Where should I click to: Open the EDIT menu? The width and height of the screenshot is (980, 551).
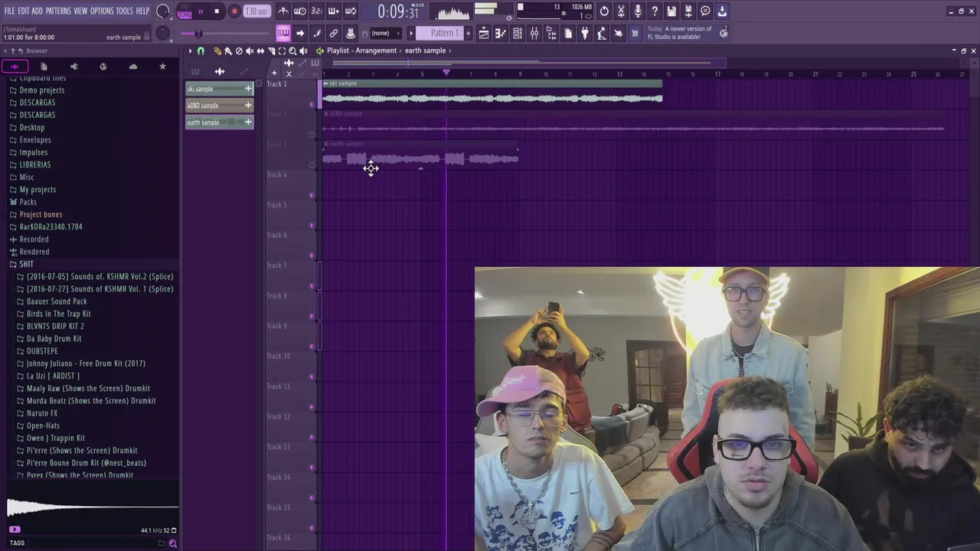click(24, 11)
